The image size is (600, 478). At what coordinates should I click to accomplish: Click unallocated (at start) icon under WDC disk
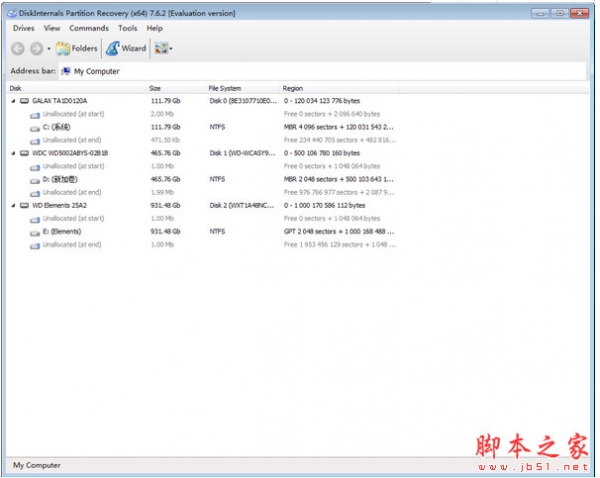pyautogui.click(x=35, y=167)
